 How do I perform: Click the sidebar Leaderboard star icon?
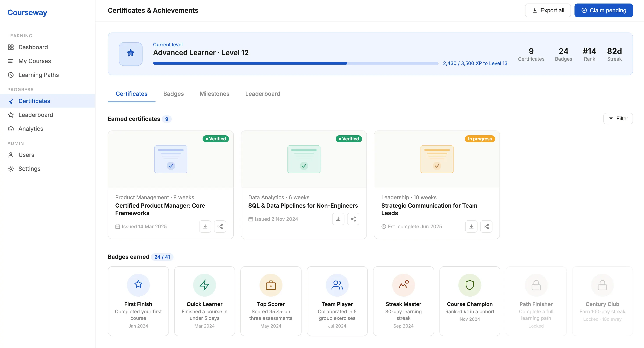[11, 115]
